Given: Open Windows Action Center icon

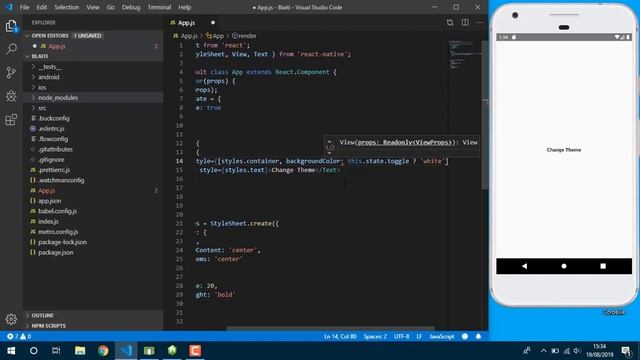Looking at the screenshot, I should (x=627, y=351).
